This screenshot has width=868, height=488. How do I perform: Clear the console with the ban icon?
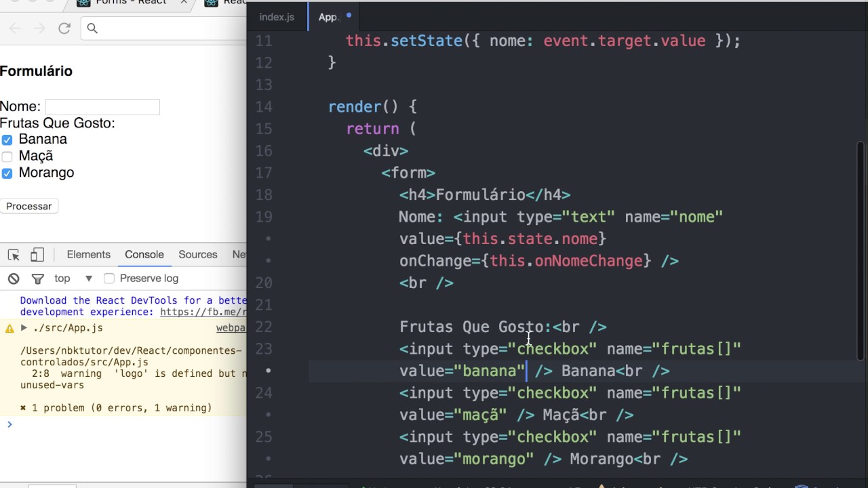pos(14,279)
